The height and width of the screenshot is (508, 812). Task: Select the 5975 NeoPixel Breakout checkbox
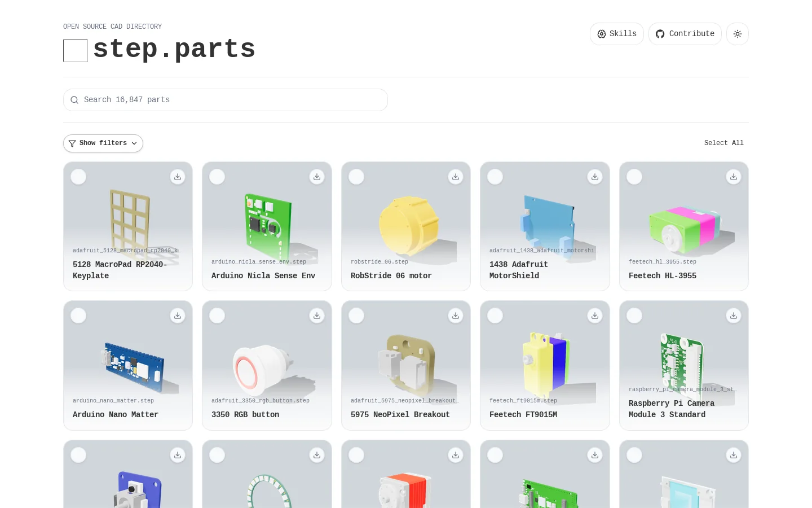coord(356,316)
